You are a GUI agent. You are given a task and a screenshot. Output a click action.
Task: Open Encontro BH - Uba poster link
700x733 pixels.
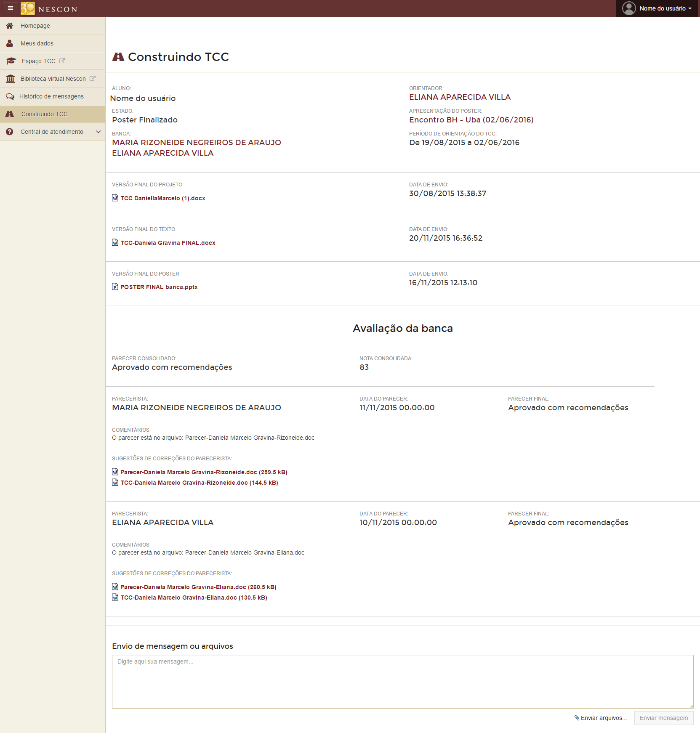471,120
